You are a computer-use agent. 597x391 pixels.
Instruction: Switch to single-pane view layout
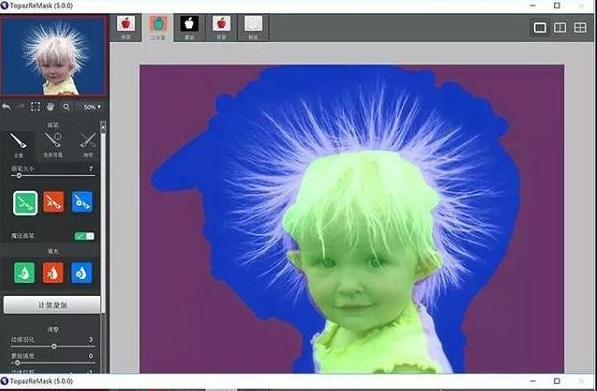(540, 27)
